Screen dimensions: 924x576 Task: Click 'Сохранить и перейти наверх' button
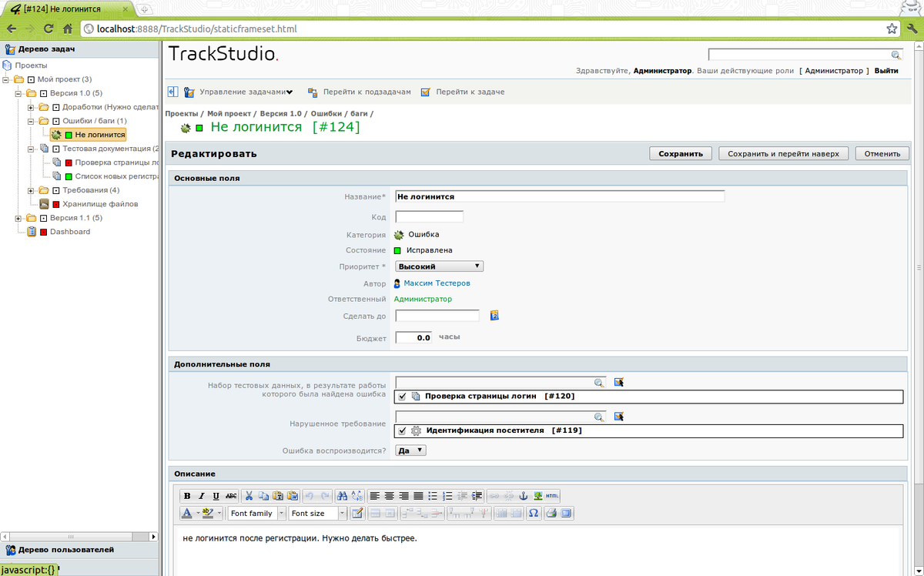784,153
